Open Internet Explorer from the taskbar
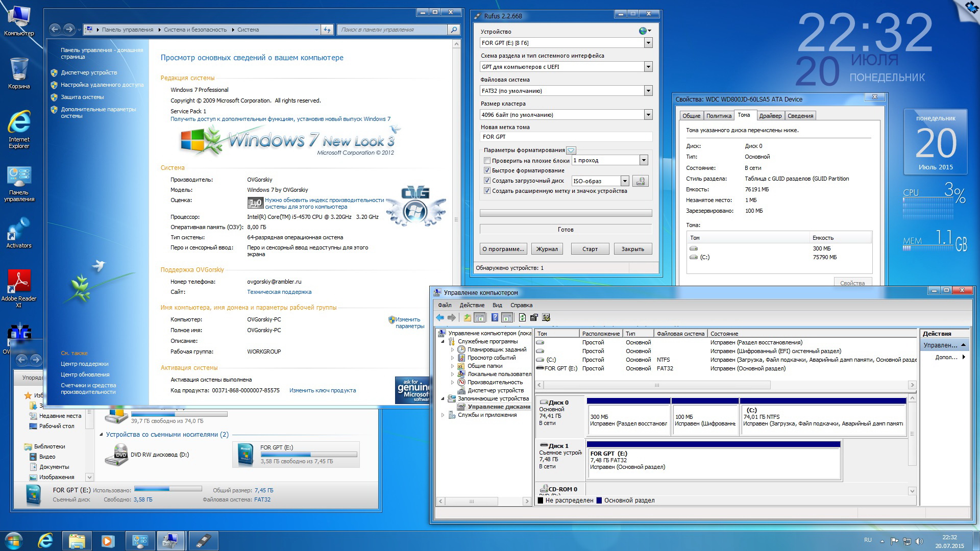Image resolution: width=980 pixels, height=551 pixels. pos(45,540)
